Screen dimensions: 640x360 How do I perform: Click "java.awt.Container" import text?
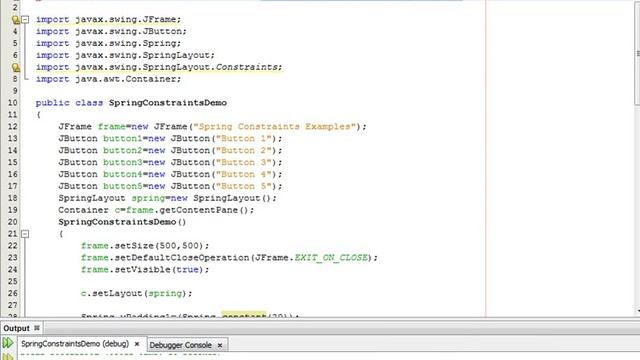click(x=125, y=79)
